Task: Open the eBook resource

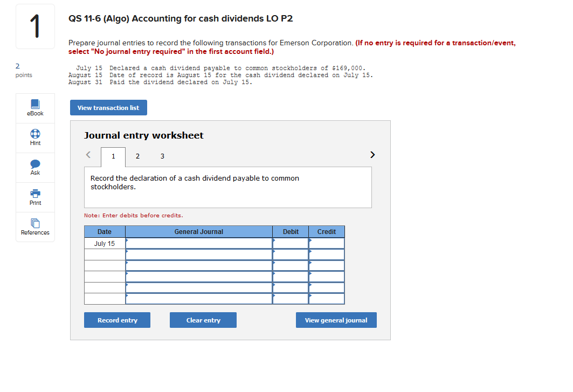Action: coord(34,107)
